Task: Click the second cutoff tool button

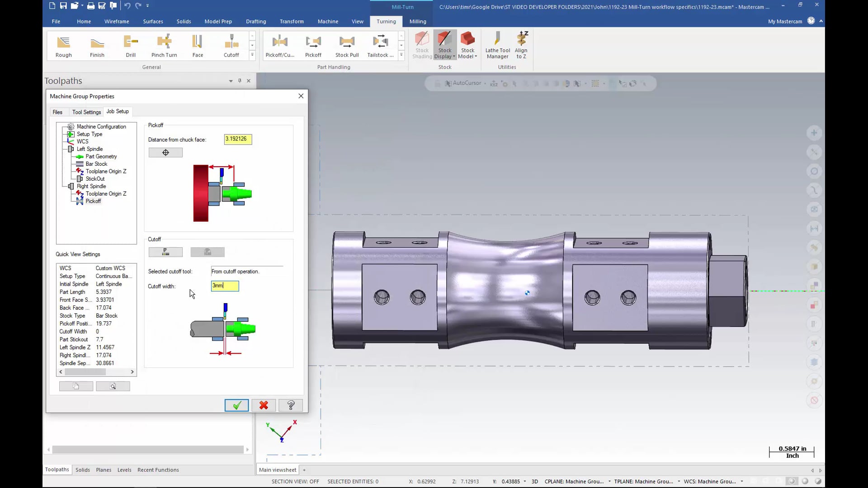Action: point(208,251)
